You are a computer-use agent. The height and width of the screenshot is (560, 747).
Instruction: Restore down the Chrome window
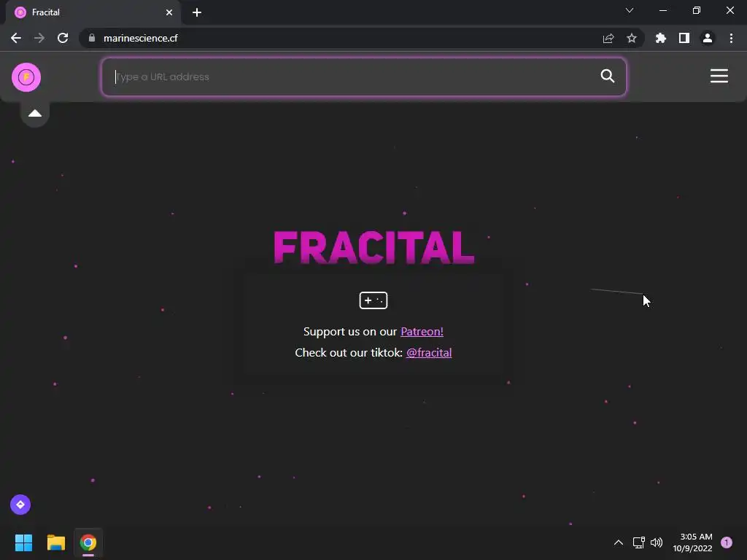(x=697, y=10)
